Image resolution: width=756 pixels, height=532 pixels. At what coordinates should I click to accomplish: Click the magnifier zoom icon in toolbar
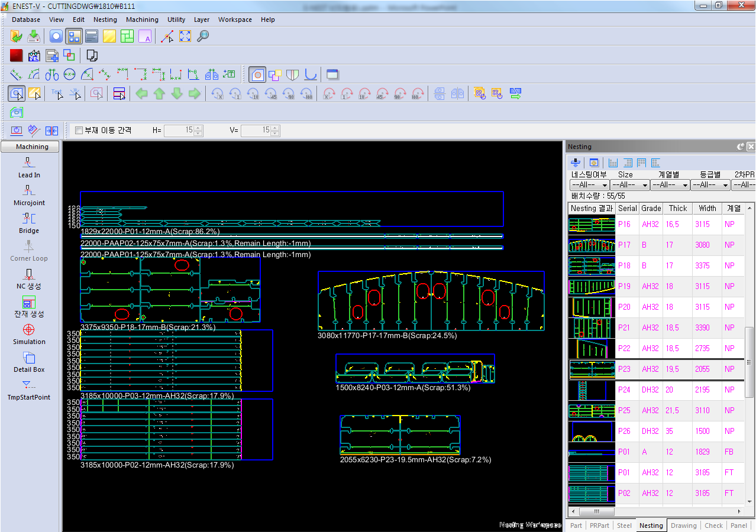pyautogui.click(x=203, y=36)
